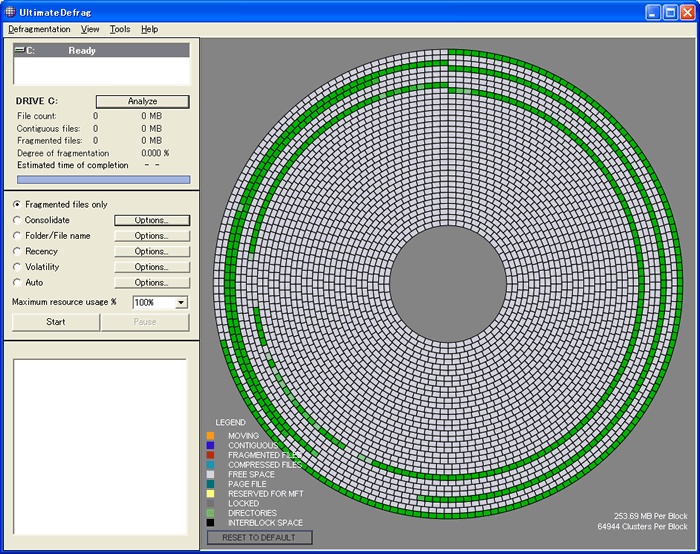Start the defragmentation

coord(56,322)
